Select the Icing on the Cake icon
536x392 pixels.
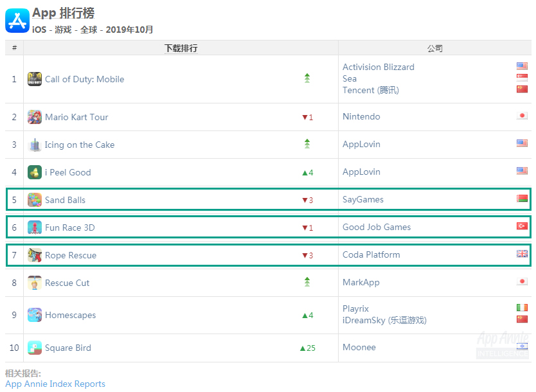35,145
